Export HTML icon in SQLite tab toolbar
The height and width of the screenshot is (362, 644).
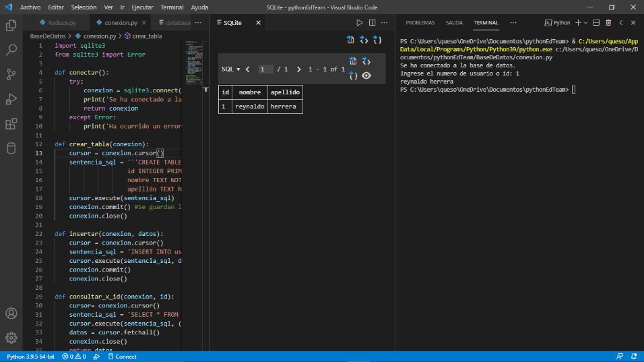tap(364, 40)
